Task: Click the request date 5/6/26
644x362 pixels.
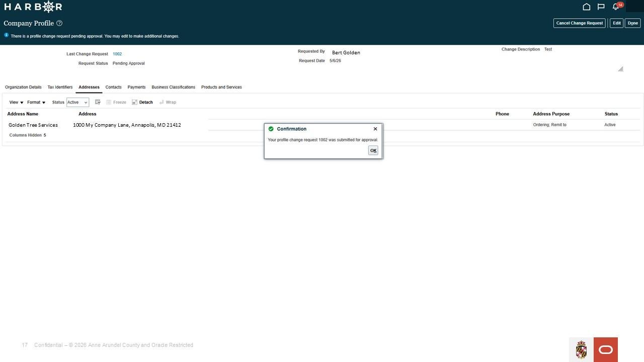Action: click(335, 61)
